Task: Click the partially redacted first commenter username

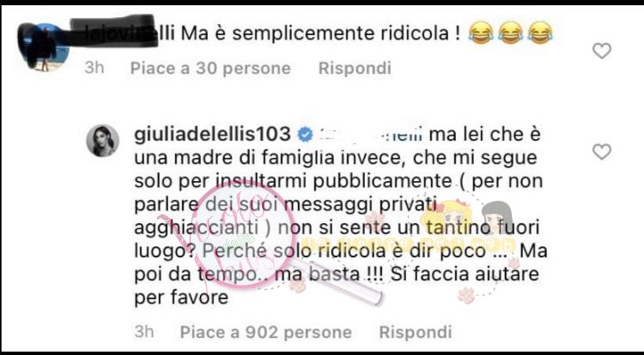Action: 123,32
